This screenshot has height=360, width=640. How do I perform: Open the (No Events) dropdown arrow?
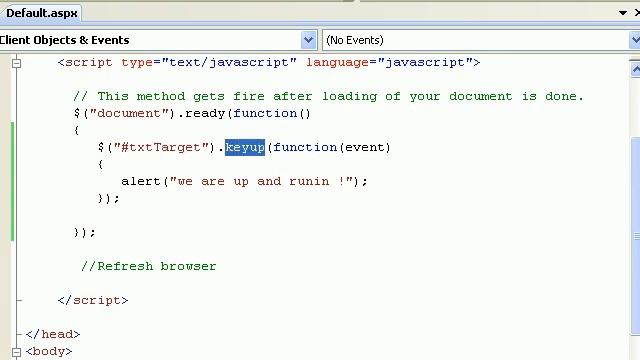click(635, 40)
